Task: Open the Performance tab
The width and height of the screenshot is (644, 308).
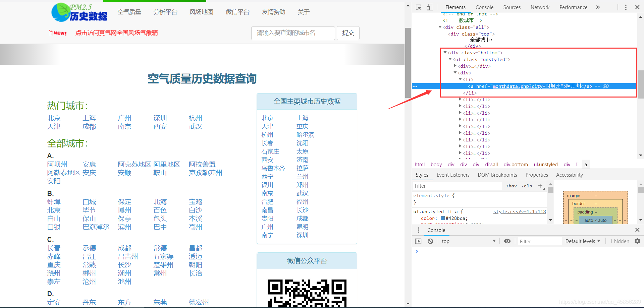Action: pos(573,7)
